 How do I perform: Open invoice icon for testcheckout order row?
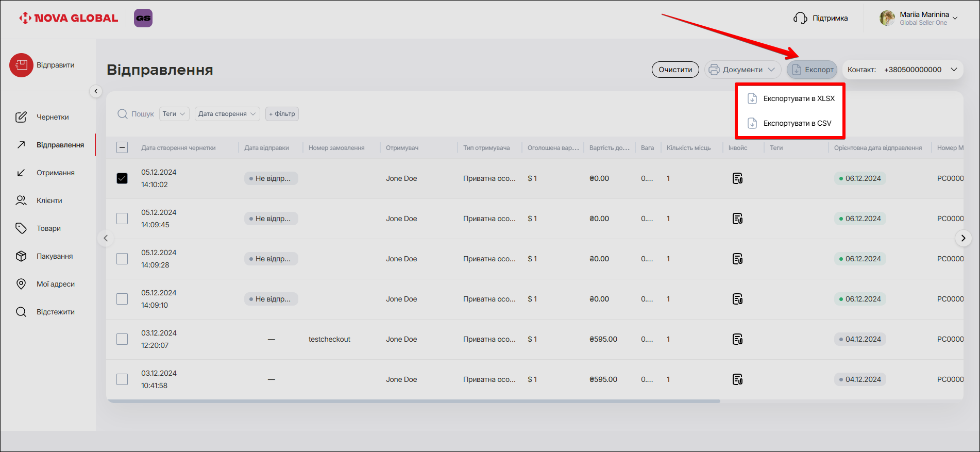737,339
